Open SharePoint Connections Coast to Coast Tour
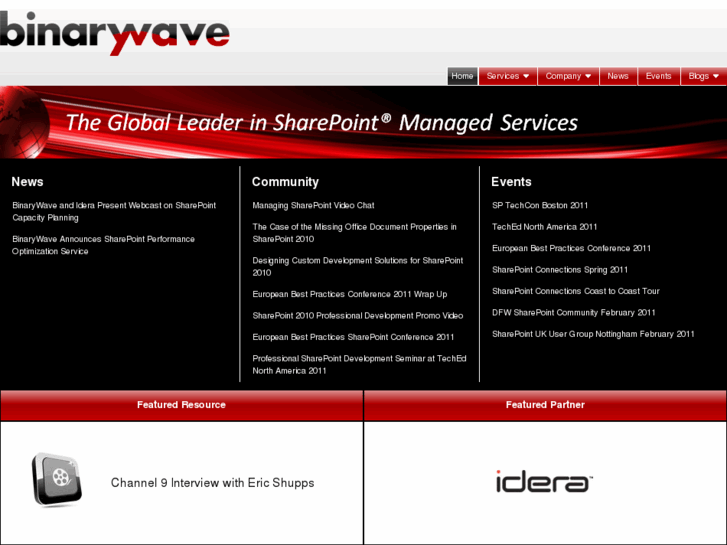 [576, 291]
